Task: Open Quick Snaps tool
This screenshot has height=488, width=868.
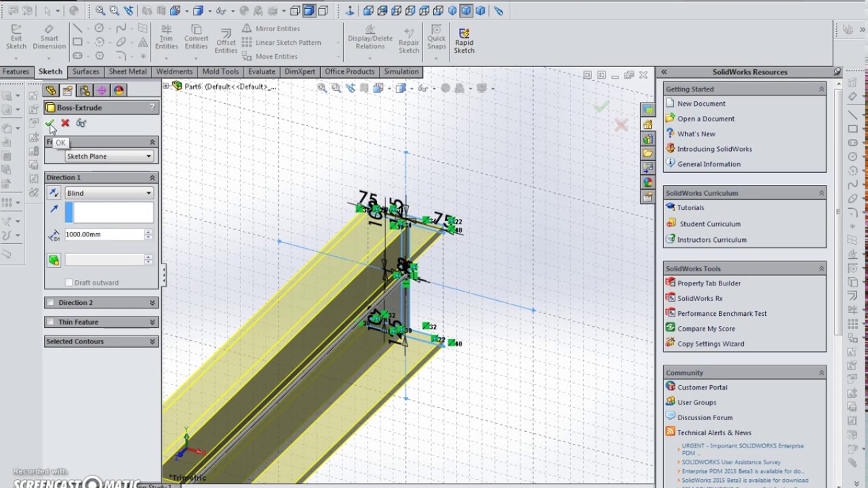Action: pyautogui.click(x=437, y=37)
